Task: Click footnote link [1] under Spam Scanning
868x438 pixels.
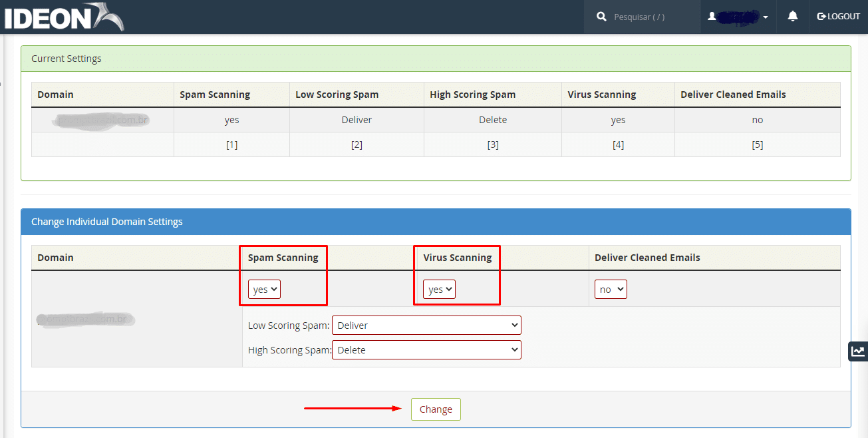Action: tap(231, 144)
